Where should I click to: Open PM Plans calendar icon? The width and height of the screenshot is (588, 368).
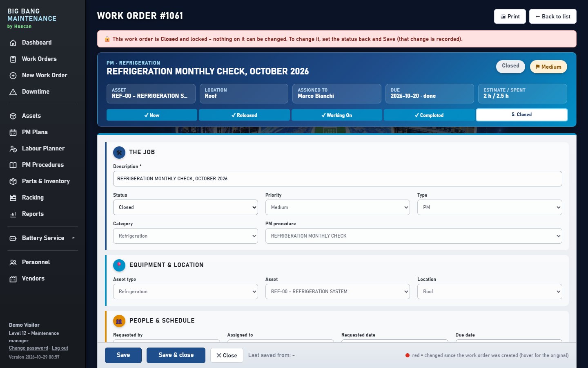(x=13, y=132)
